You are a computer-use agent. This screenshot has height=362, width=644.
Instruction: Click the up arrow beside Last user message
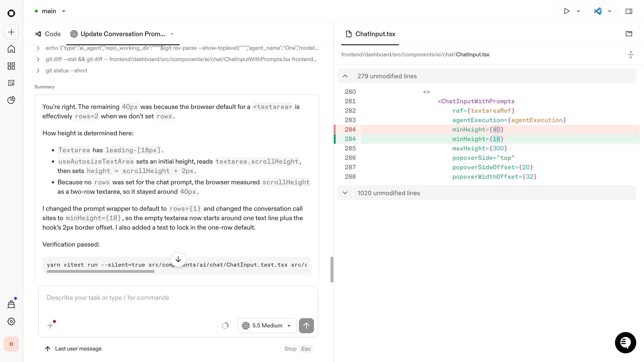(x=48, y=349)
